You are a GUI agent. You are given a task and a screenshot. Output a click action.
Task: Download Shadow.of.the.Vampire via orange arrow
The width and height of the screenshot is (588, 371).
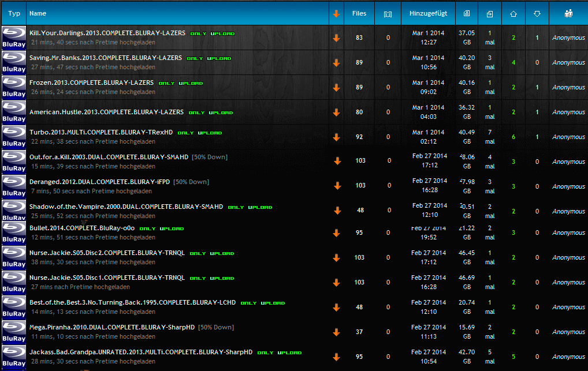tap(337, 210)
